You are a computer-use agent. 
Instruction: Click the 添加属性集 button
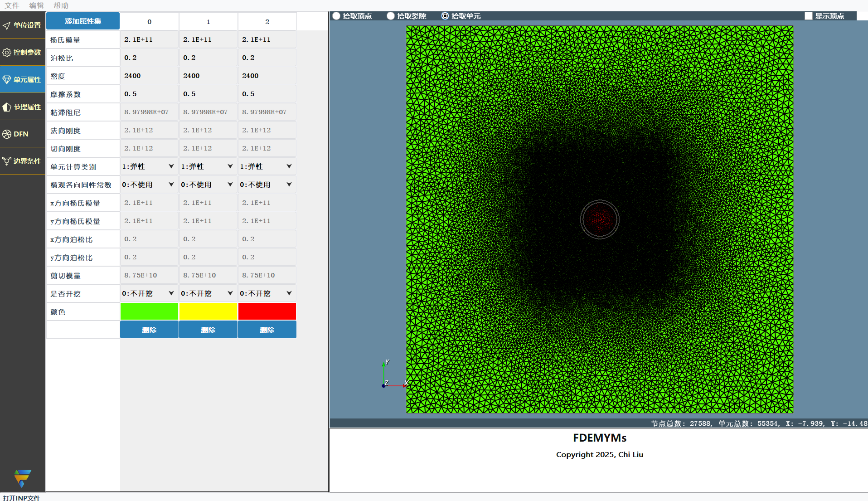pyautogui.click(x=83, y=21)
